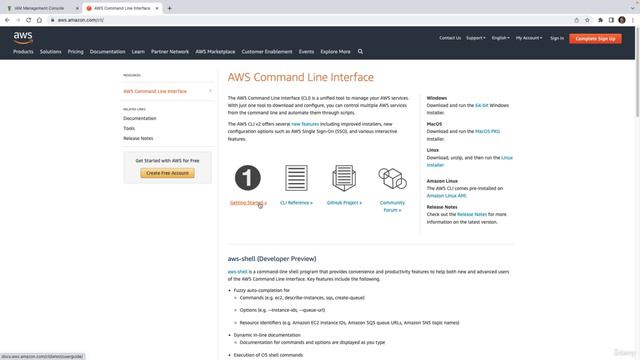Open the Events menu
The height and width of the screenshot is (360, 640).
coord(306,52)
